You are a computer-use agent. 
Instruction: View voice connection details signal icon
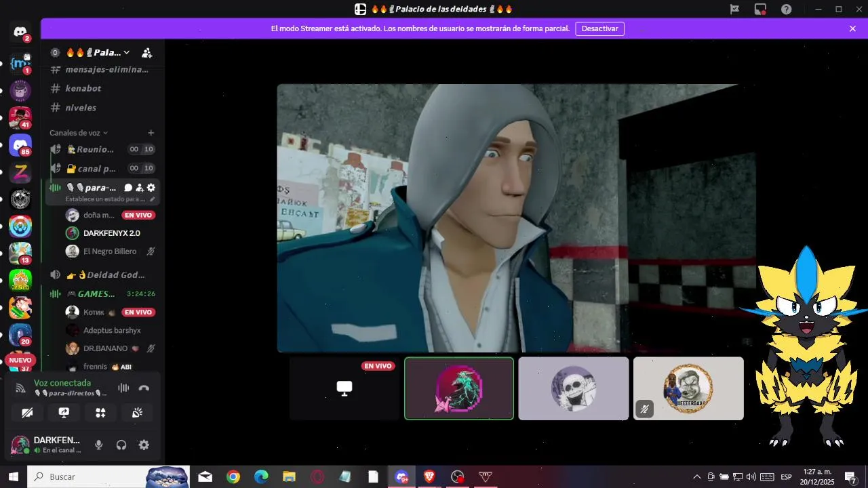pos(20,388)
